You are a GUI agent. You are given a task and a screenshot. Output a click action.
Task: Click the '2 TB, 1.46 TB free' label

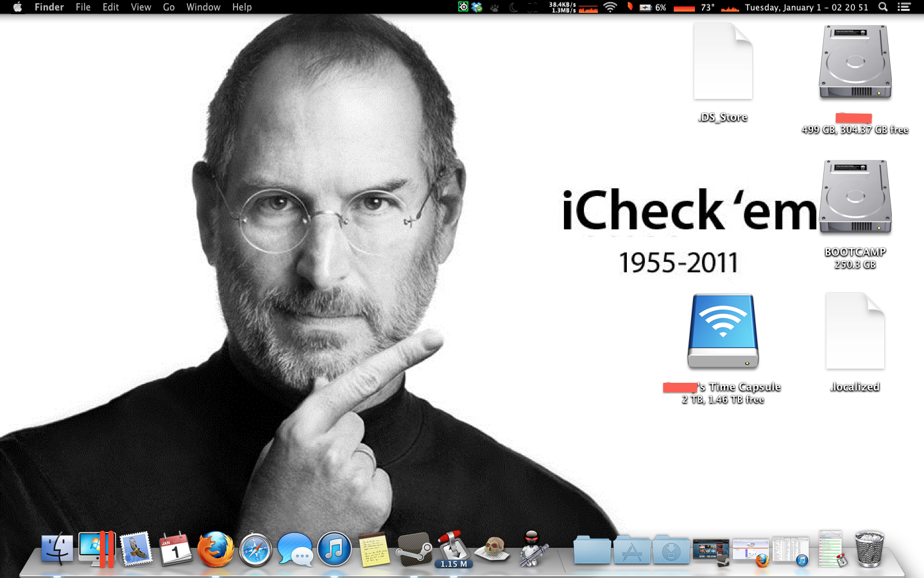click(x=723, y=399)
